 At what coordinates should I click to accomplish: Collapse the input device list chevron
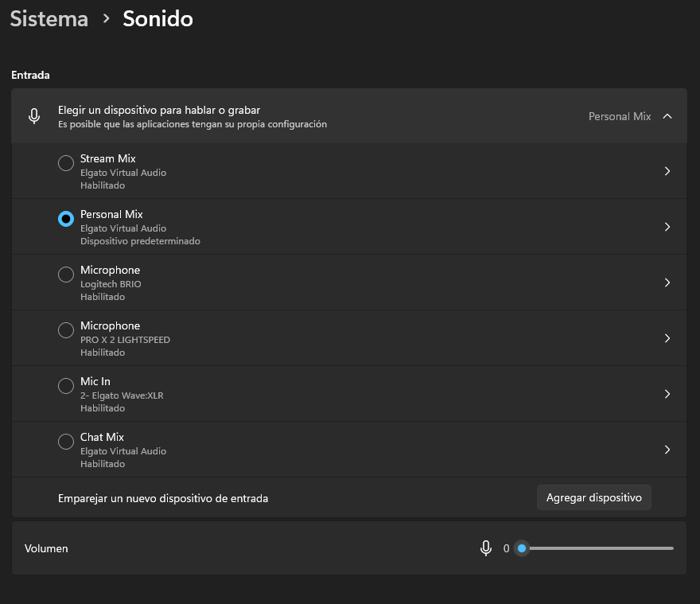[x=667, y=116]
